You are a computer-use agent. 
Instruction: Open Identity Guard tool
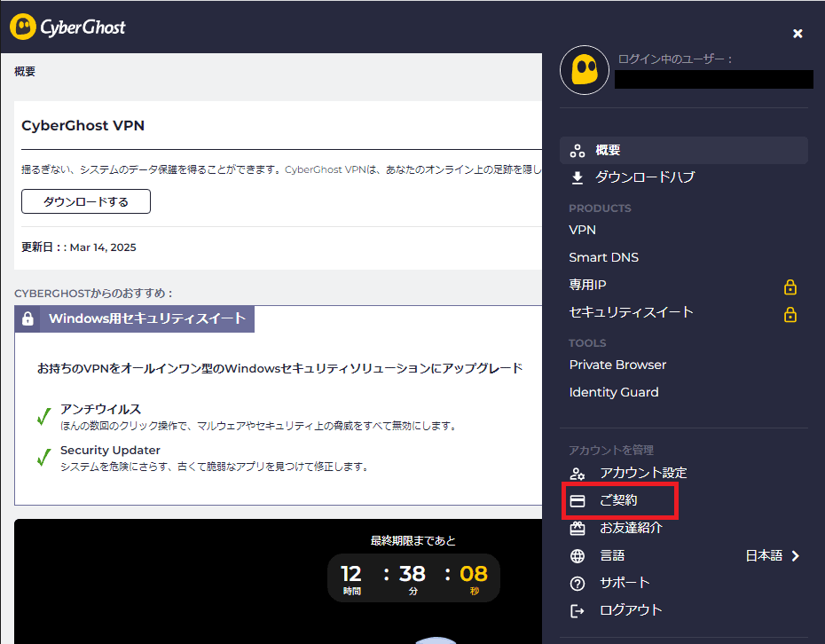click(x=614, y=392)
